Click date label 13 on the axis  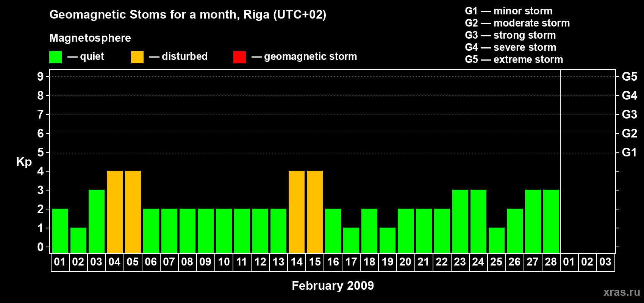[278, 262]
